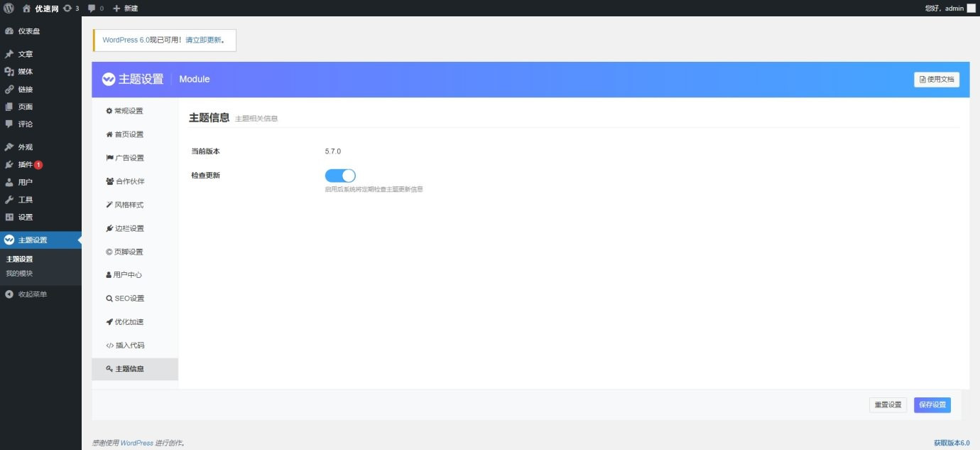The width and height of the screenshot is (980, 450).
Task: Open 使用文档 documentation button
Action: [x=936, y=80]
